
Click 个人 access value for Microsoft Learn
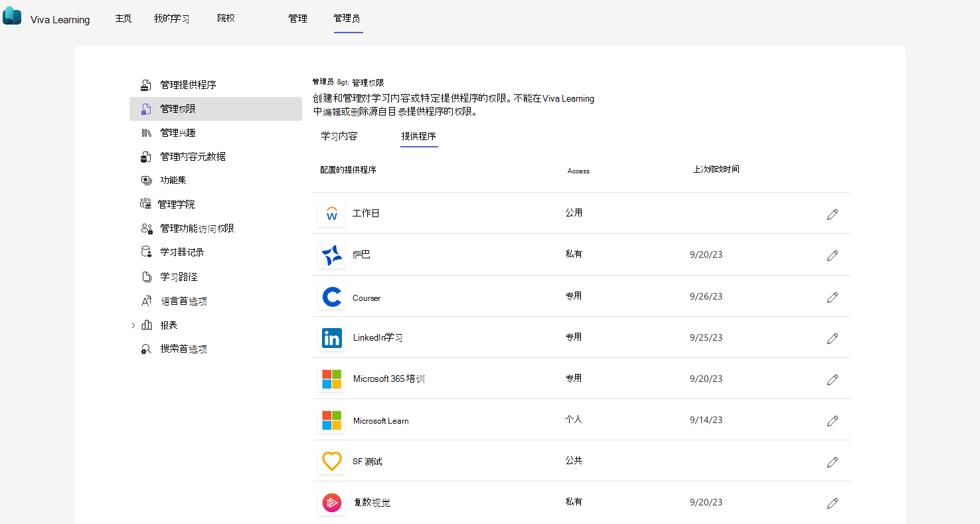(574, 420)
